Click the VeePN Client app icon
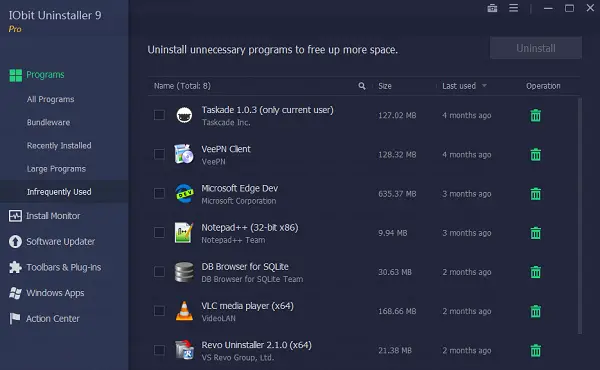600x370 pixels. 184,154
